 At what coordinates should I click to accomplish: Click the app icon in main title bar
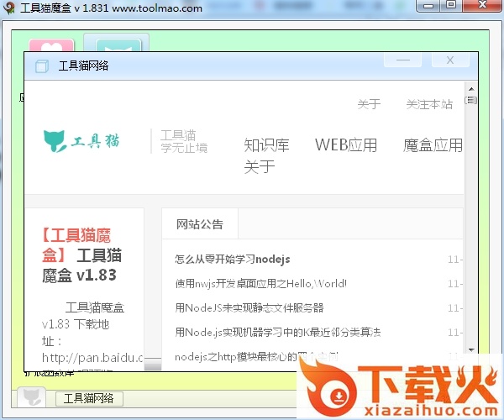coord(9,8)
